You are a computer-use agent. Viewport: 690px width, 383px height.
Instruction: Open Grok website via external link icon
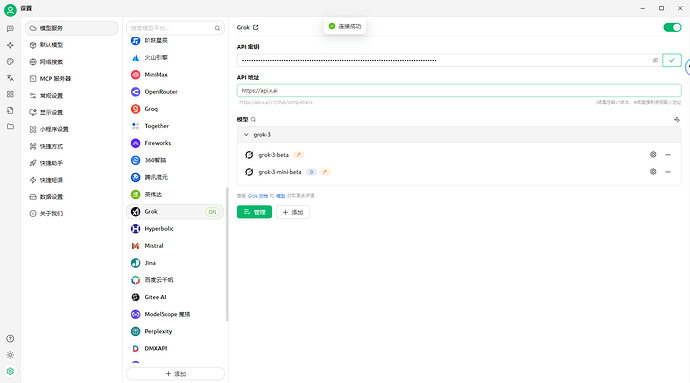point(256,27)
